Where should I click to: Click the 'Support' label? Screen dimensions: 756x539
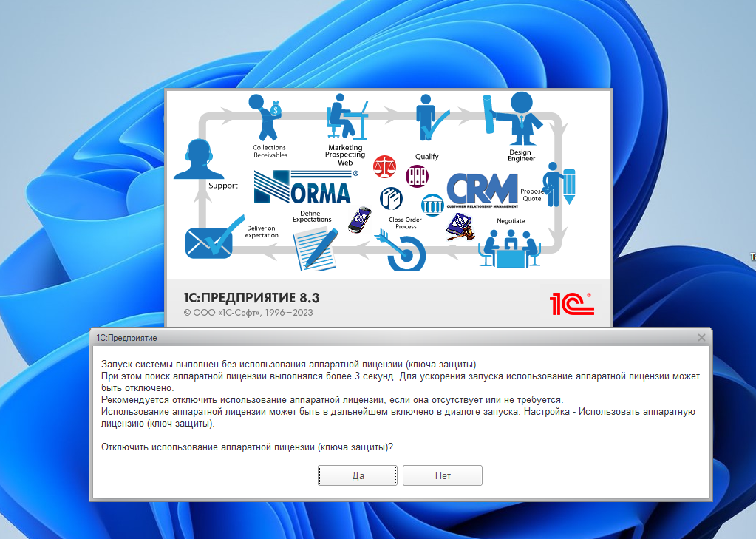(222, 186)
